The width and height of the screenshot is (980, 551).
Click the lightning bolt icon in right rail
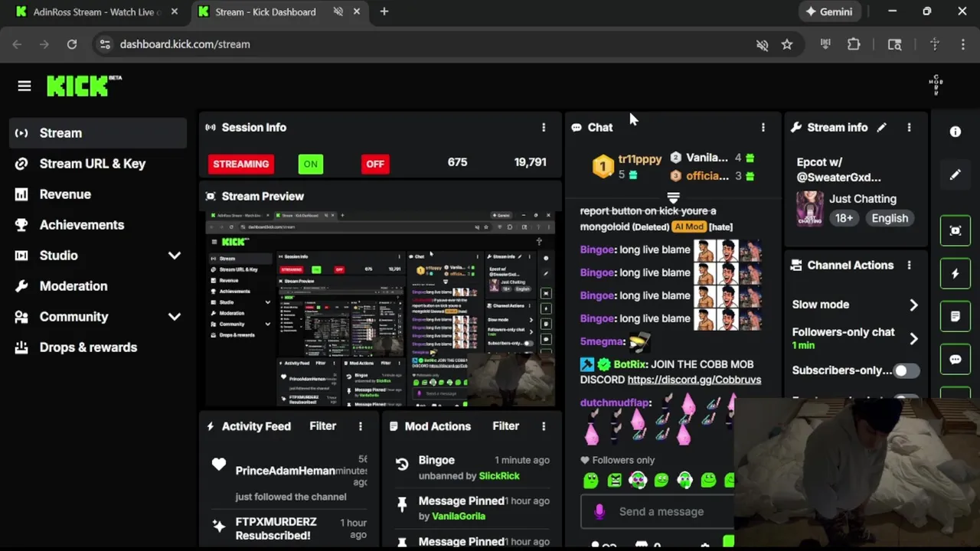955,273
